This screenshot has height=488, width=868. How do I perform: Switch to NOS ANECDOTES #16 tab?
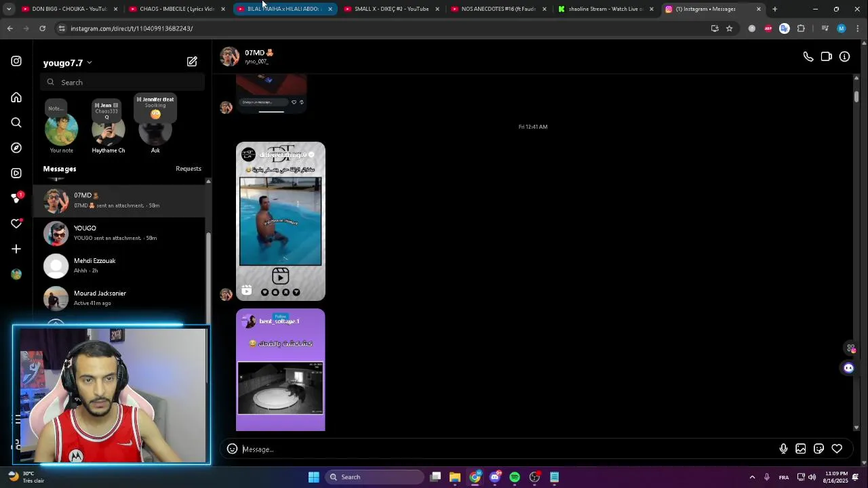[498, 9]
